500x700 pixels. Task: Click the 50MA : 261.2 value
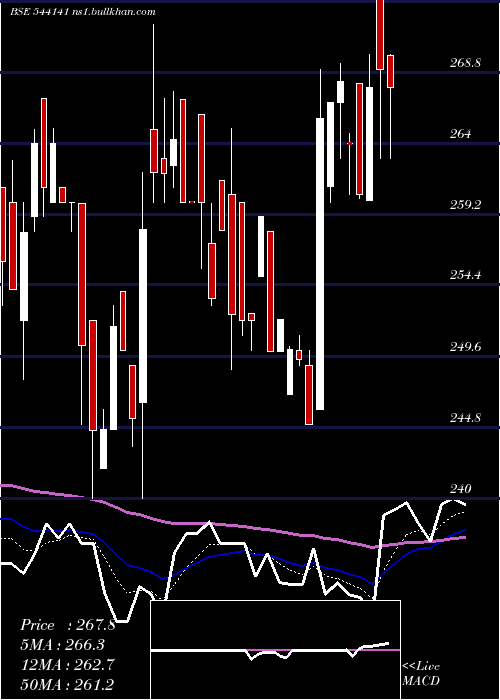coord(67,684)
